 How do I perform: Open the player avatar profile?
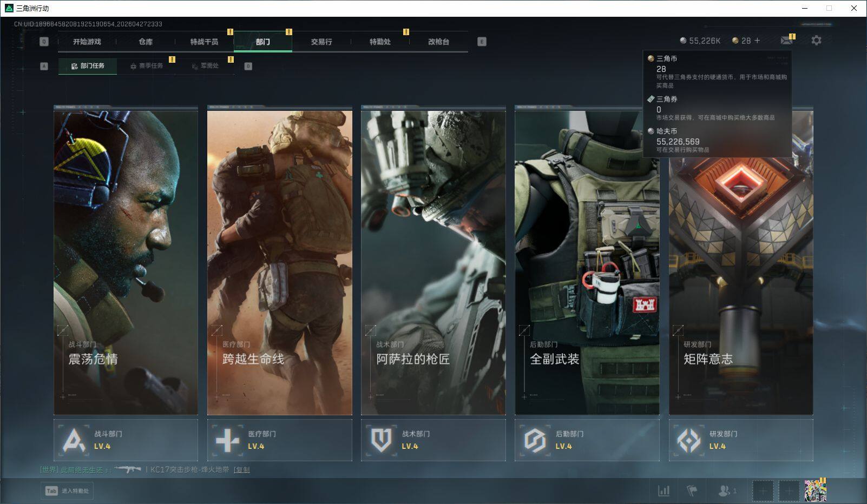[x=815, y=490]
